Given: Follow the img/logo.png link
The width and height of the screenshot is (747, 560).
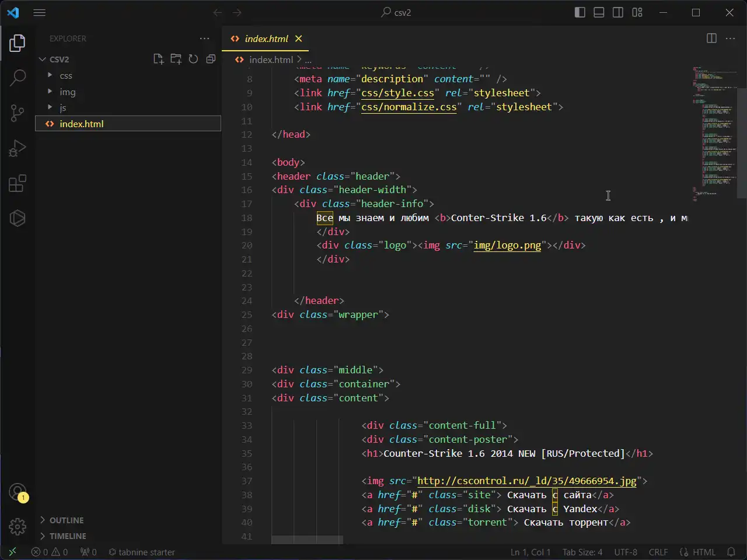Looking at the screenshot, I should [507, 245].
